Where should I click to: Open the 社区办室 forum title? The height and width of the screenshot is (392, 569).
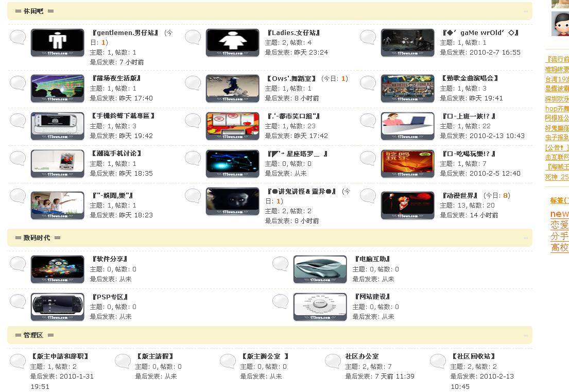[x=362, y=356]
